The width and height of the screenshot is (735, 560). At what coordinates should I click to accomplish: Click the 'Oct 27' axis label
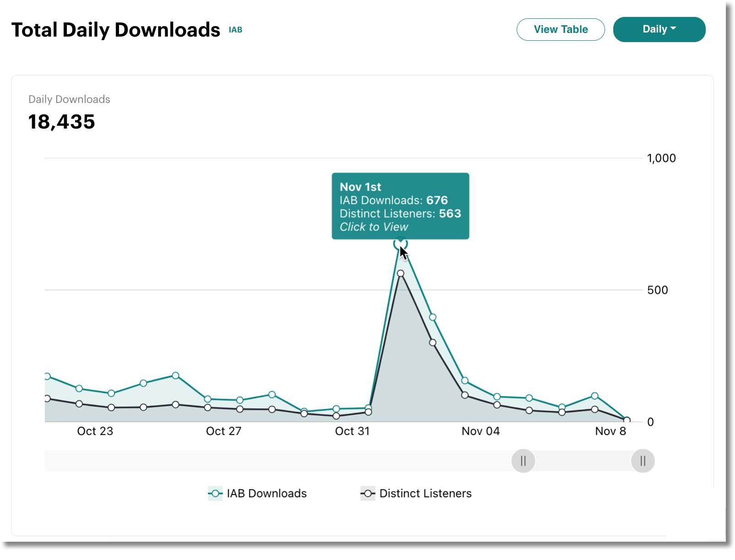(x=223, y=431)
